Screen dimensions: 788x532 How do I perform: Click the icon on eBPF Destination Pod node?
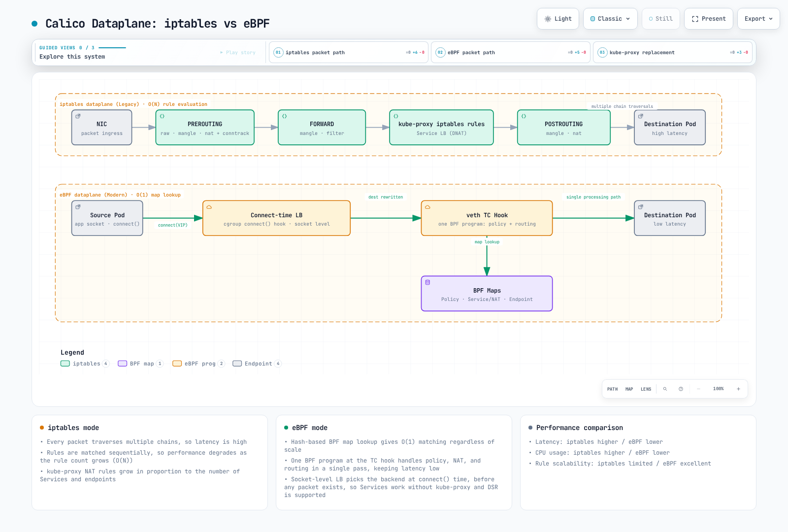(641, 207)
